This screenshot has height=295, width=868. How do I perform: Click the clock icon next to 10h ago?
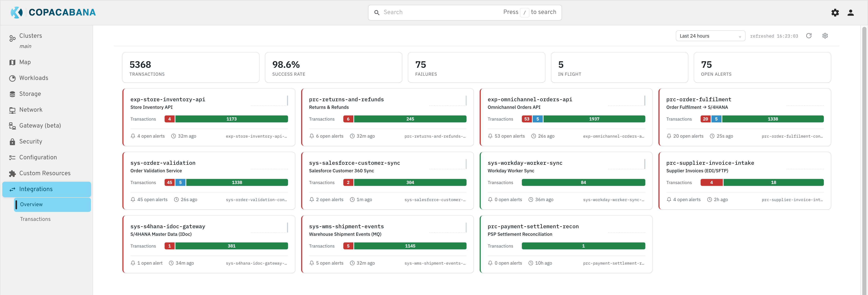pos(531,263)
